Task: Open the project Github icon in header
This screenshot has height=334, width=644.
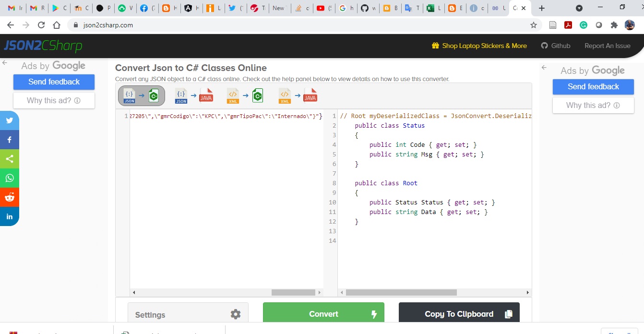Action: [x=556, y=46]
